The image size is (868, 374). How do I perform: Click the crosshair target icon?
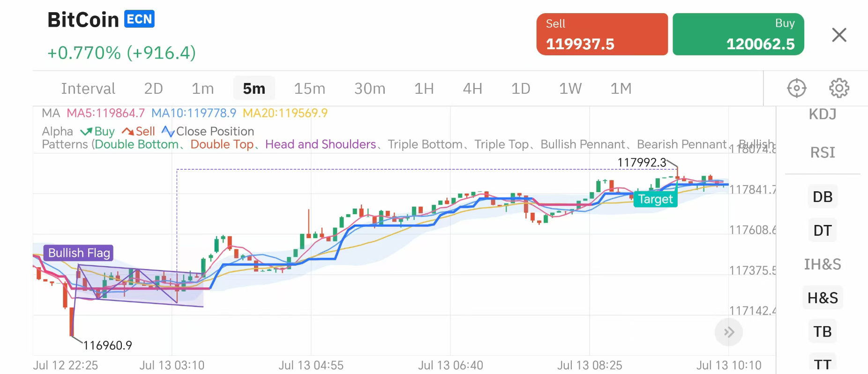796,88
